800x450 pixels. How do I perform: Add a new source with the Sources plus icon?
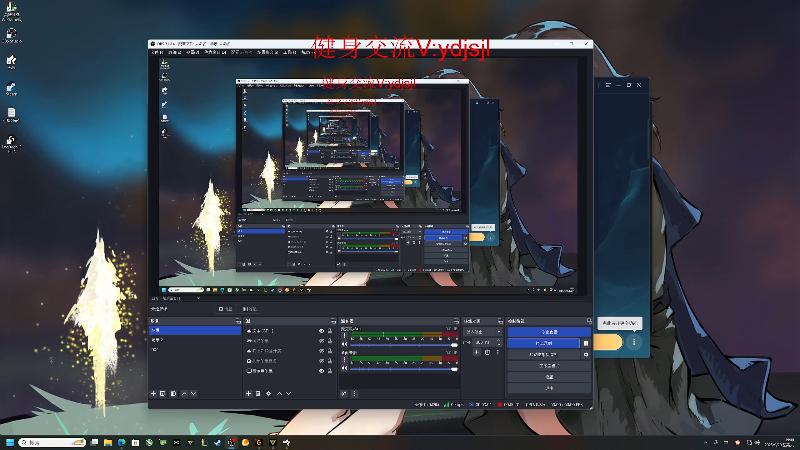(x=248, y=393)
